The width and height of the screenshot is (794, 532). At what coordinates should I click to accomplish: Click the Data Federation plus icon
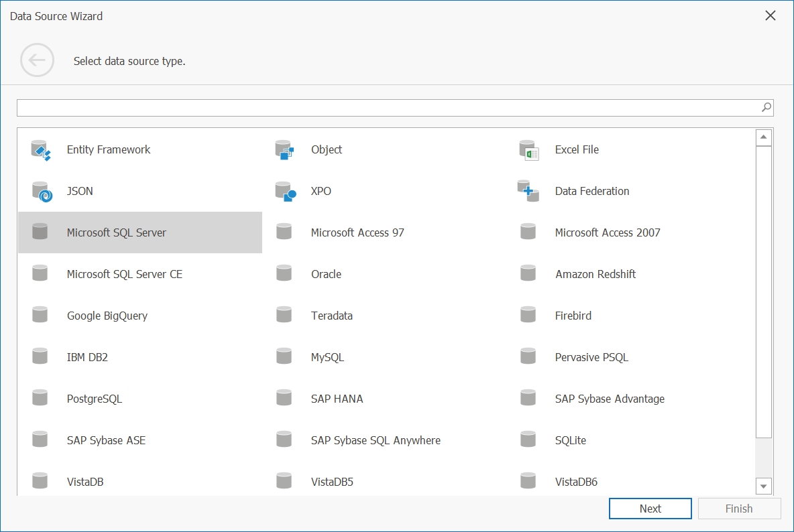(528, 191)
